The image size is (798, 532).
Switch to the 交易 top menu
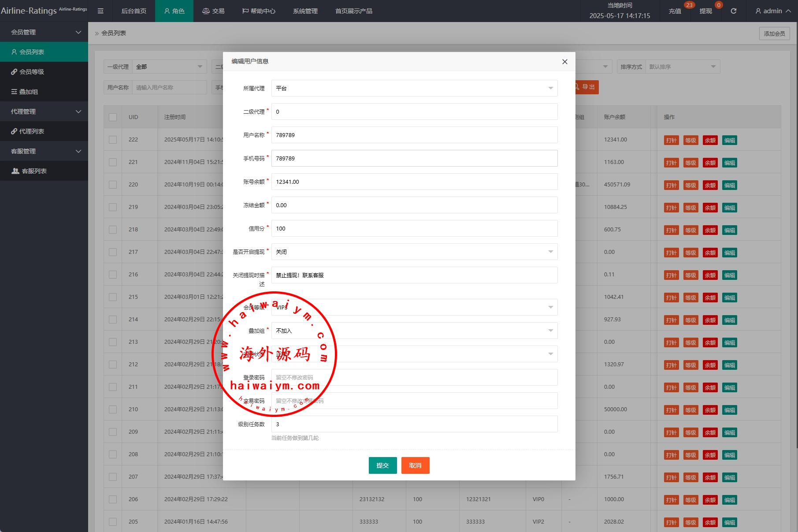(213, 11)
